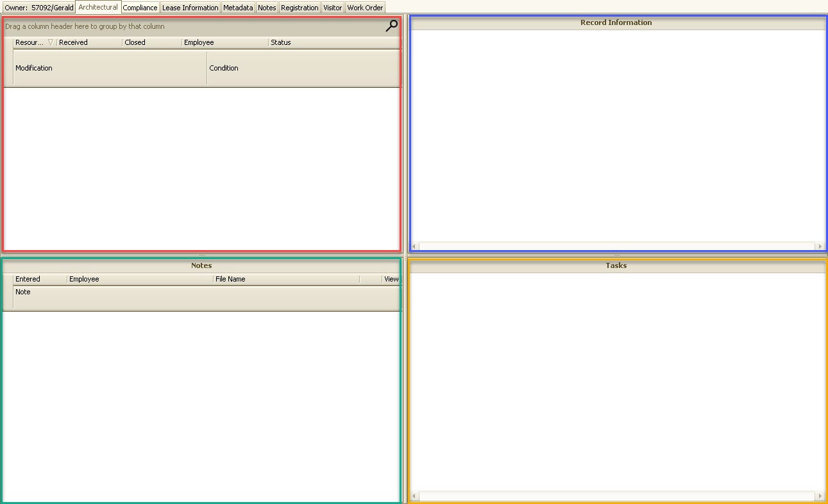Sort Notes grid by Entered column
This screenshot has width=828, height=504.
(x=40, y=279)
